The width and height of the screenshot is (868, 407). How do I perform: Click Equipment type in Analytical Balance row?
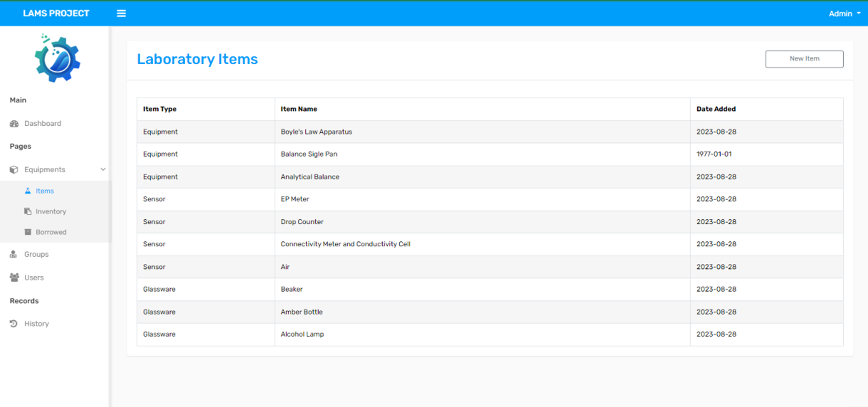click(x=160, y=177)
